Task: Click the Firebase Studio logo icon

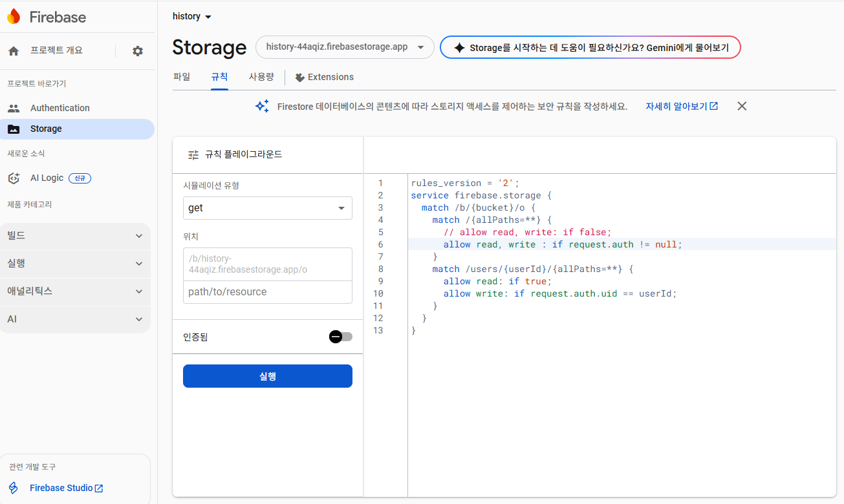Action: tap(14, 488)
